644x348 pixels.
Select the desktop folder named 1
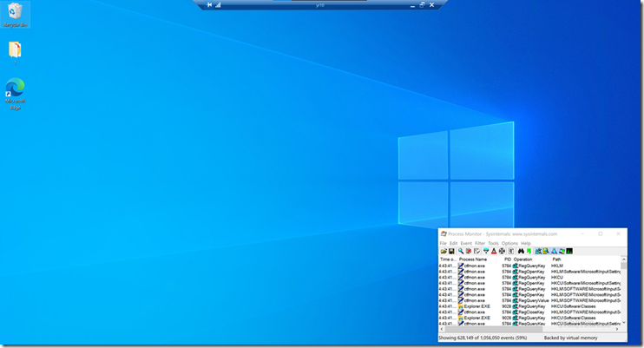click(x=15, y=53)
